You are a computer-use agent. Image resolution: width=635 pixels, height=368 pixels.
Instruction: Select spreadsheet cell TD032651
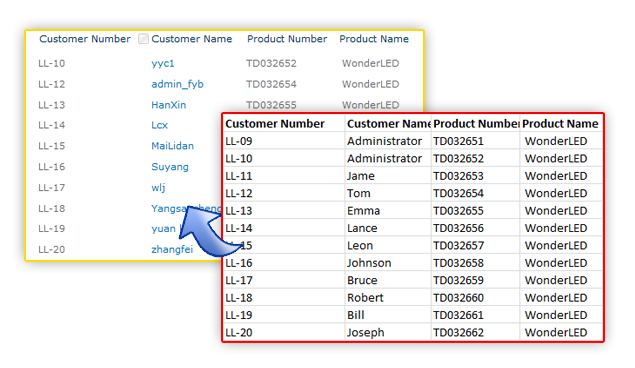475,141
